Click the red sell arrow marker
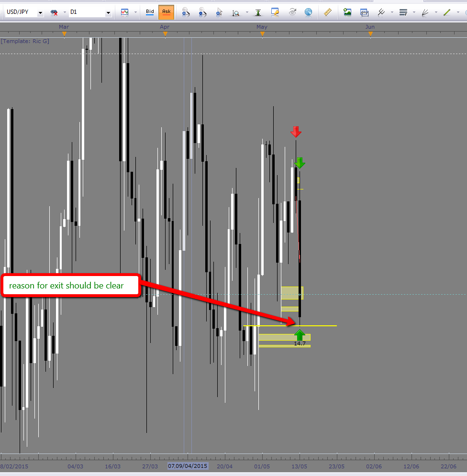Viewport: 467px width, 476px height. click(296, 132)
